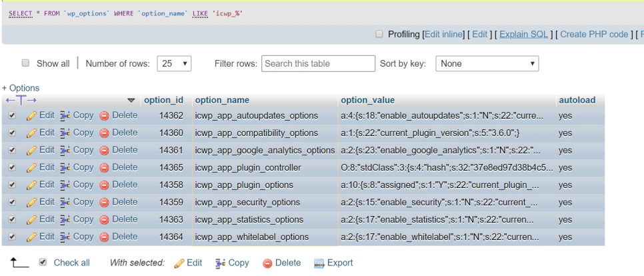Click Edit pencil icon for icwp_app_plugin_options row
This screenshot has height=276, width=644.
31,185
